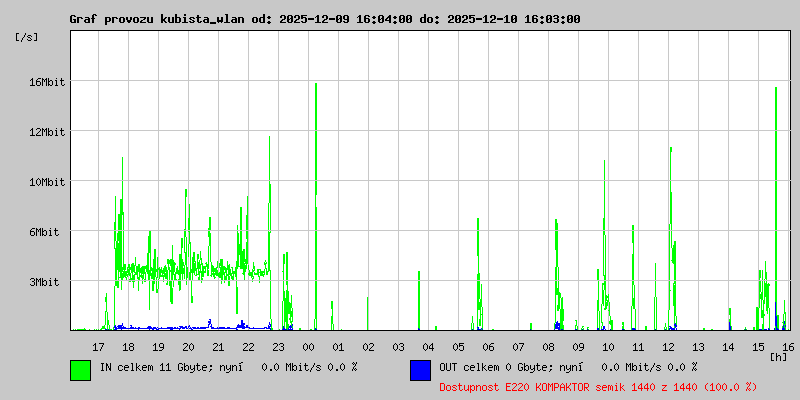800x400 pixels.
Task: Click hour label '08' on x-axis
Action: (548, 347)
